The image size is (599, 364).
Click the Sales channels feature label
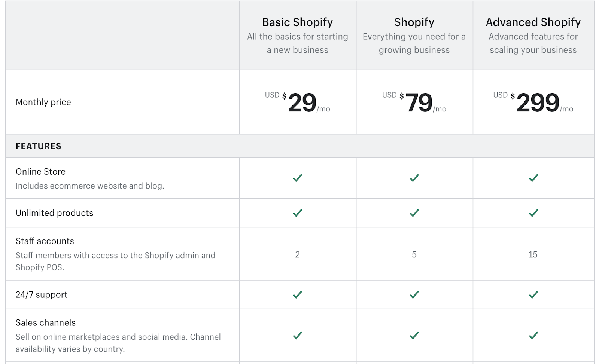coord(46,323)
